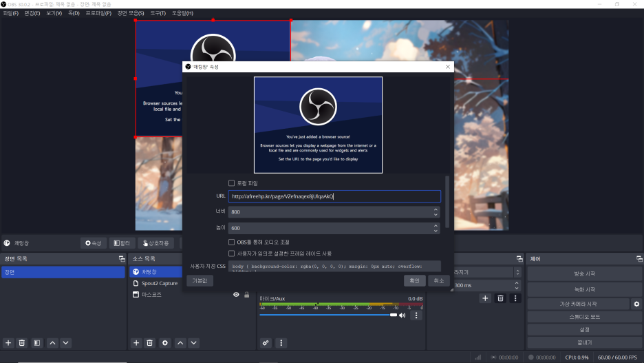
Task: Remove scene transition with trash icon
Action: tap(500, 298)
